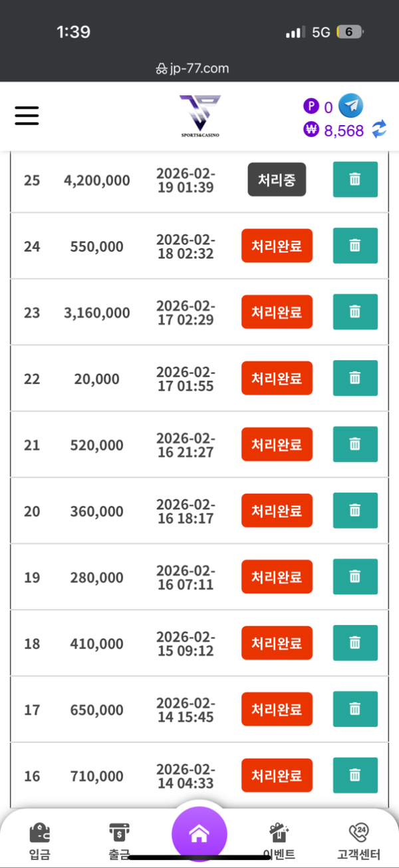
Task: Delete row 25 with trash icon
Action: coord(355,180)
